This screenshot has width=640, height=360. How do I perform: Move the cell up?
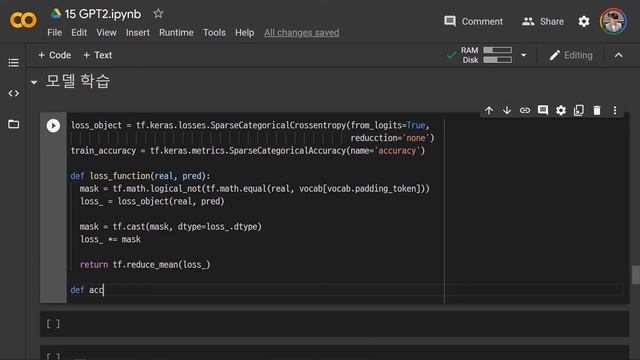pos(489,110)
